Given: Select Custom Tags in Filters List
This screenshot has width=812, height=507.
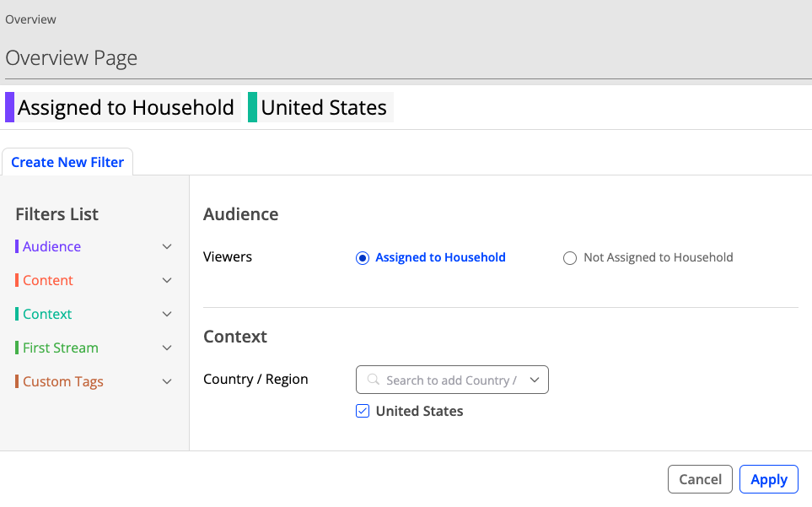Looking at the screenshot, I should (x=63, y=381).
